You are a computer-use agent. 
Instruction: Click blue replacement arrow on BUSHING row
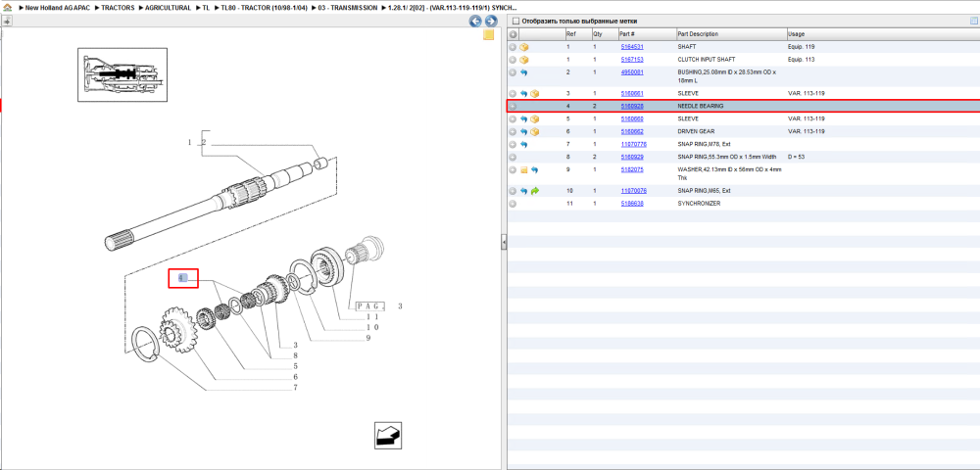[523, 72]
